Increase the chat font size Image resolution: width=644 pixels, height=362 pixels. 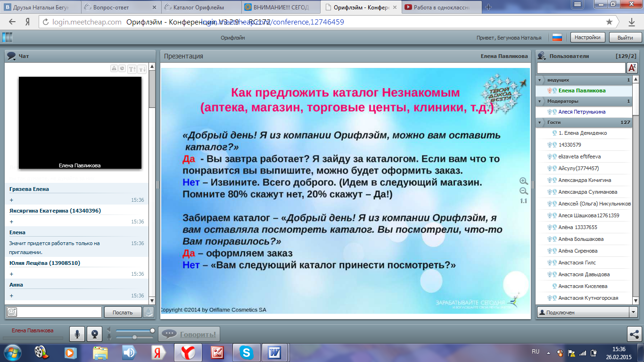[132, 69]
